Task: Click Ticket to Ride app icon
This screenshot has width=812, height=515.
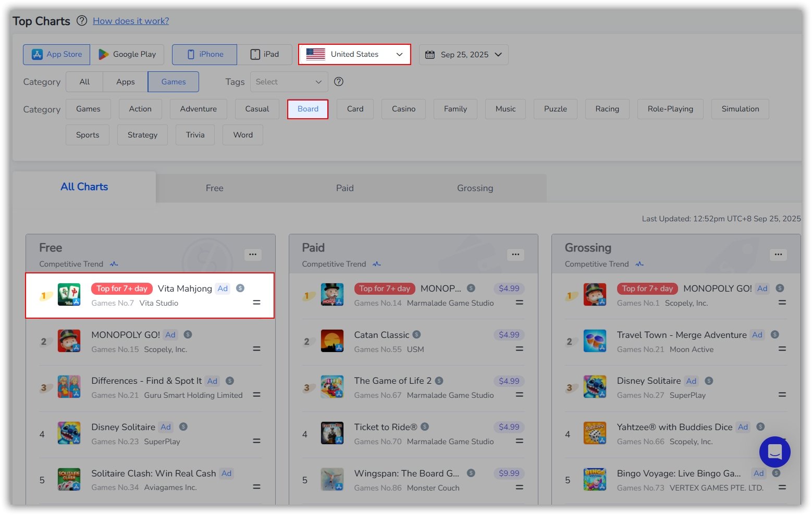Action: (332, 433)
